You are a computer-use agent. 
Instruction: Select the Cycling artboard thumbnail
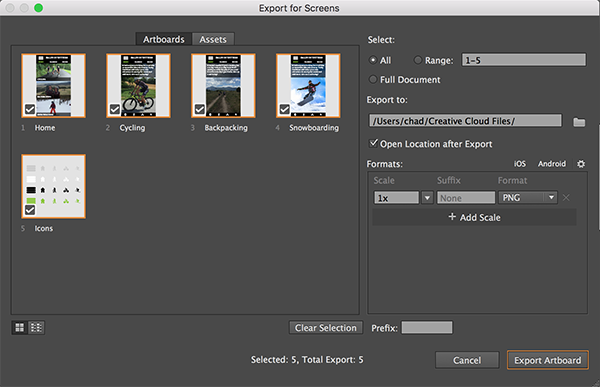(139, 85)
